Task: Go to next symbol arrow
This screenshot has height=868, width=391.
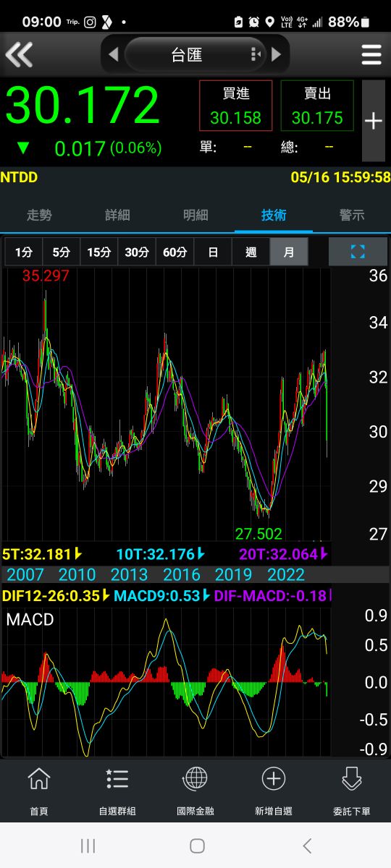Action: (x=277, y=54)
